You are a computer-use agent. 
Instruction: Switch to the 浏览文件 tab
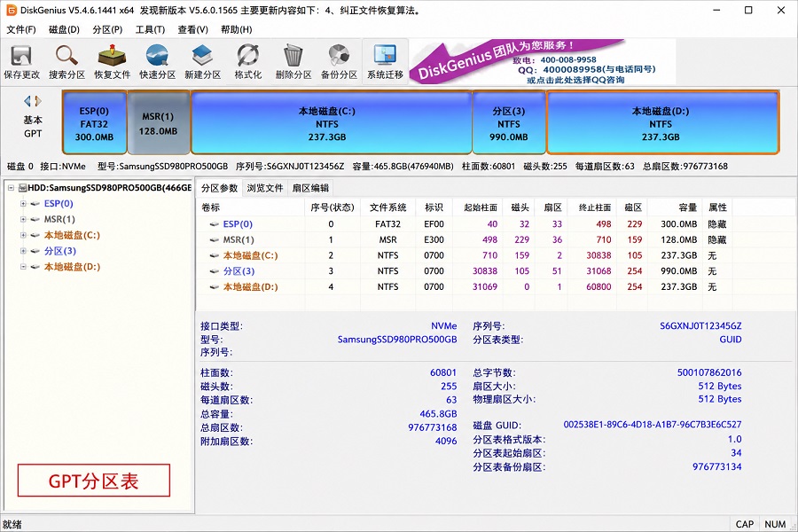click(x=265, y=188)
